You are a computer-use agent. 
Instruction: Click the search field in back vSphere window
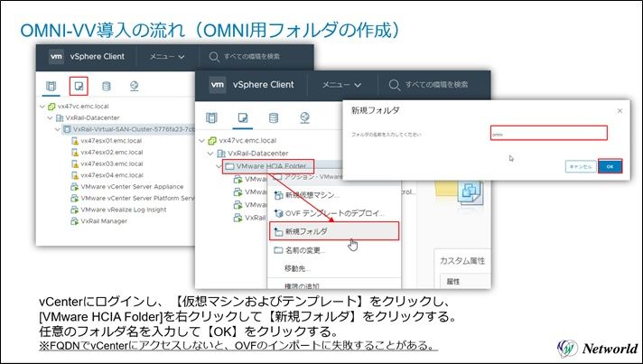point(252,57)
